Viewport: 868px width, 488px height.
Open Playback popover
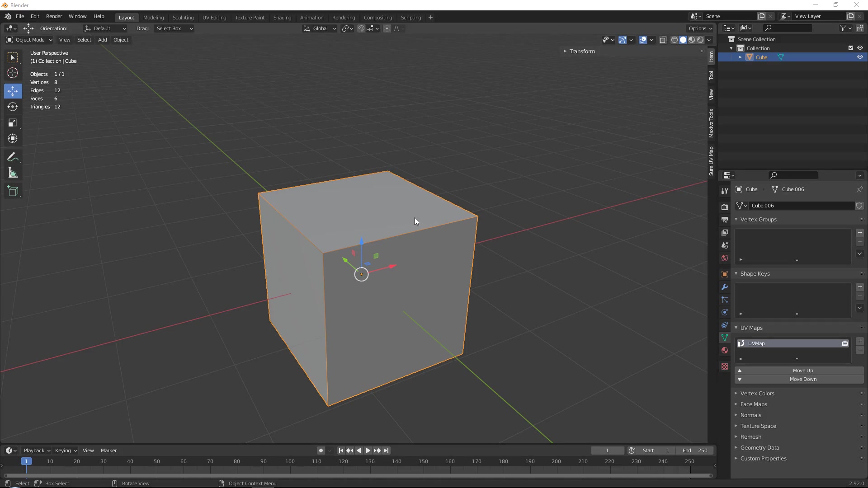[37, 450]
